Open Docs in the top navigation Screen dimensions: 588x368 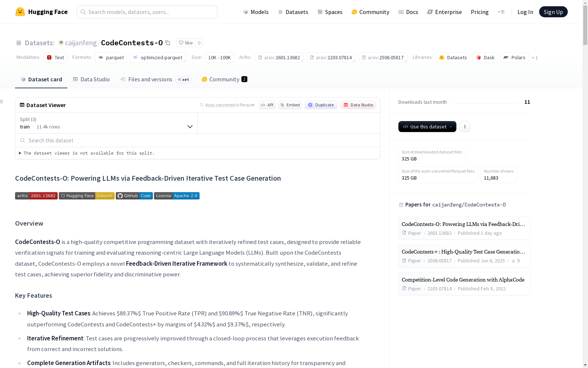click(408, 12)
